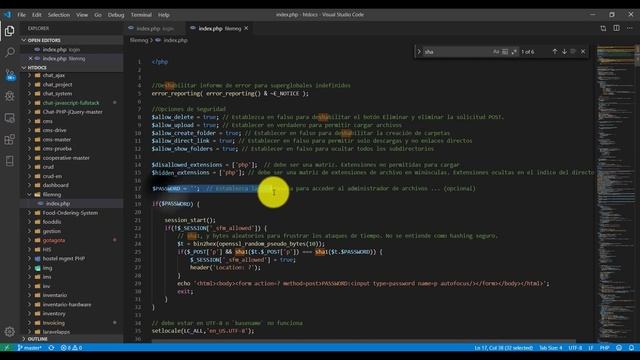The image size is (640, 360).
Task: Expand Replace mode in find widget
Action: pos(419,52)
